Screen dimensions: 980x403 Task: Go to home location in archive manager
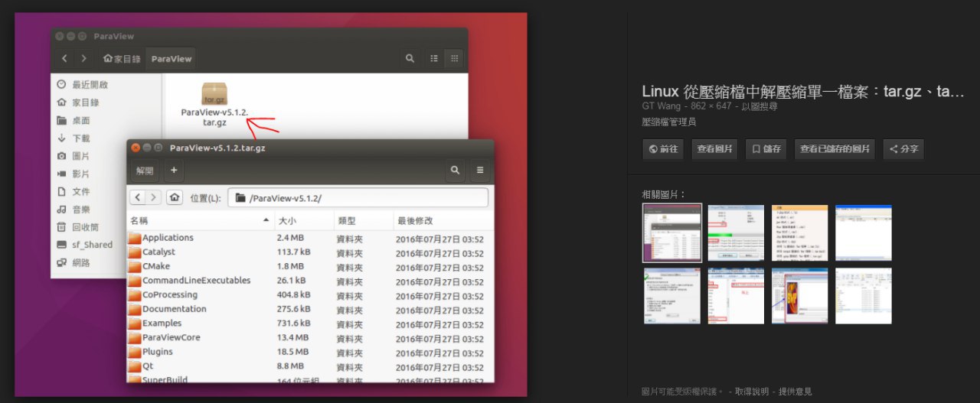click(175, 197)
